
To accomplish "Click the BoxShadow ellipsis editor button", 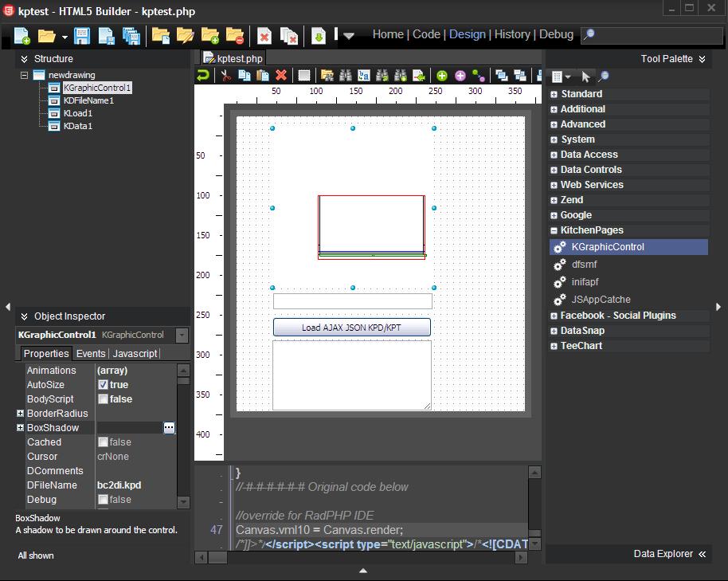I will (x=169, y=428).
